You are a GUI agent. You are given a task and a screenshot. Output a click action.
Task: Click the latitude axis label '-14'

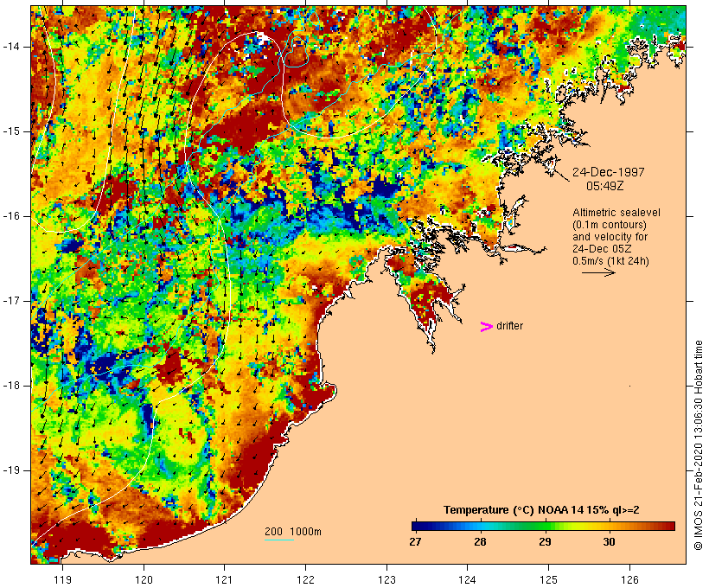[x=11, y=47]
